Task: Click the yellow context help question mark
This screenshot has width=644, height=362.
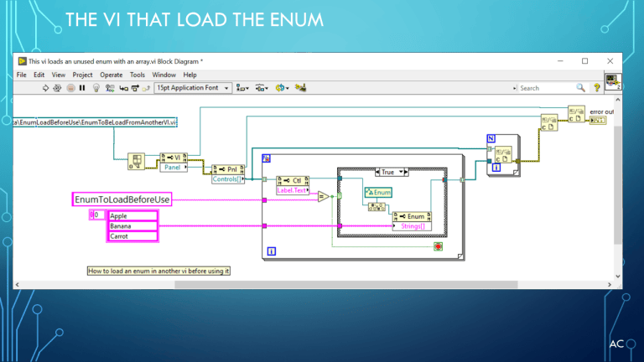Action: pos(597,88)
